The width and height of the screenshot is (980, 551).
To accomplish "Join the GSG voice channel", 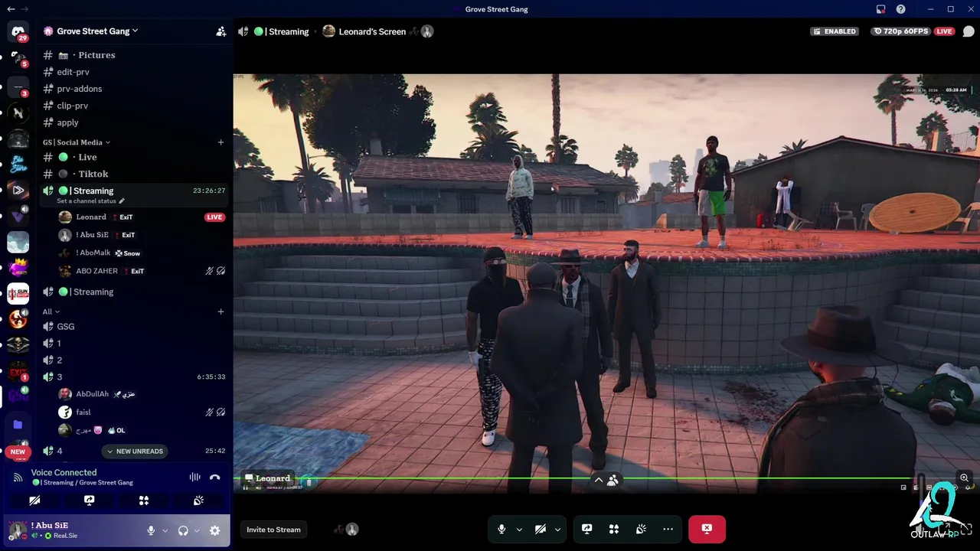I will coord(136,326).
